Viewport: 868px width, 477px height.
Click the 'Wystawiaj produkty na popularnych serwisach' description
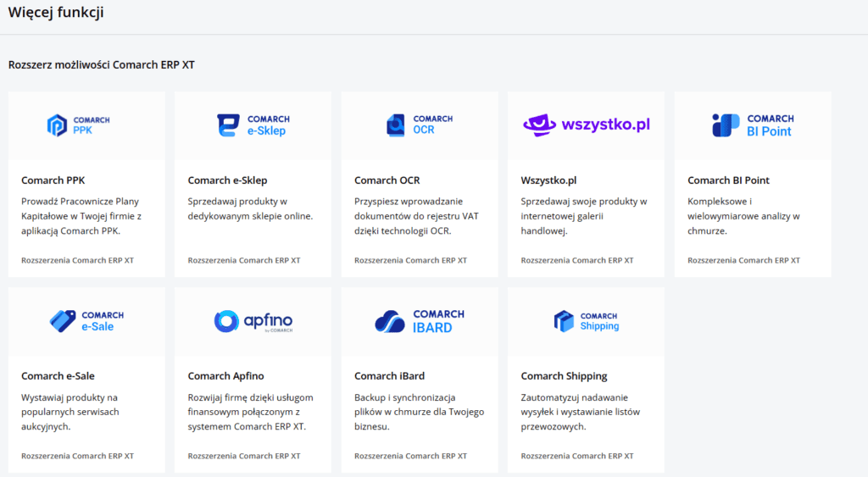pos(70,412)
